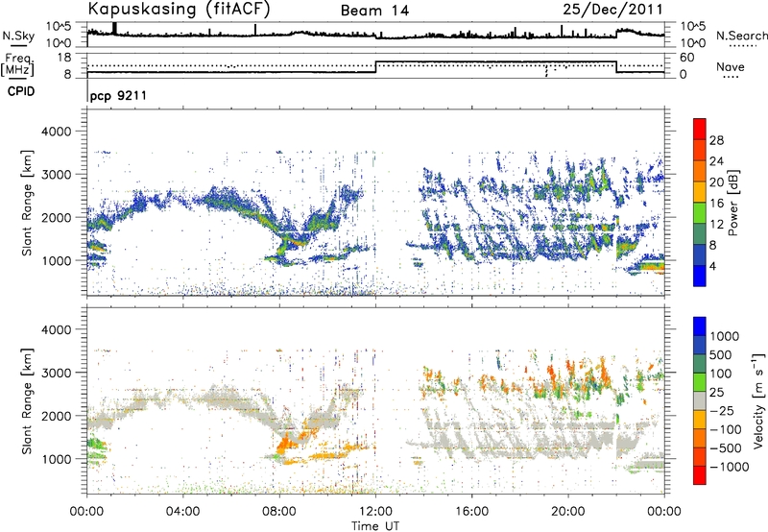This screenshot has height=532, width=768.
Task: Click the '16' Power scale value
Action: [716, 204]
